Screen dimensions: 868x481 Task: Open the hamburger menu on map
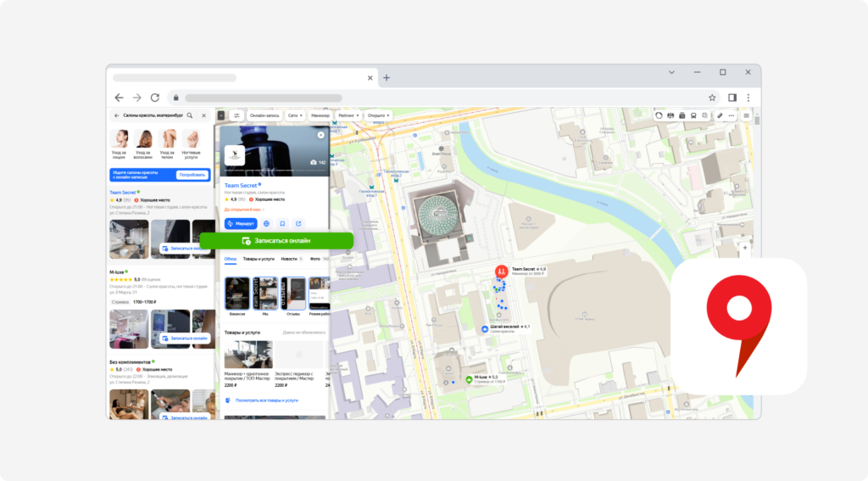pos(746,115)
